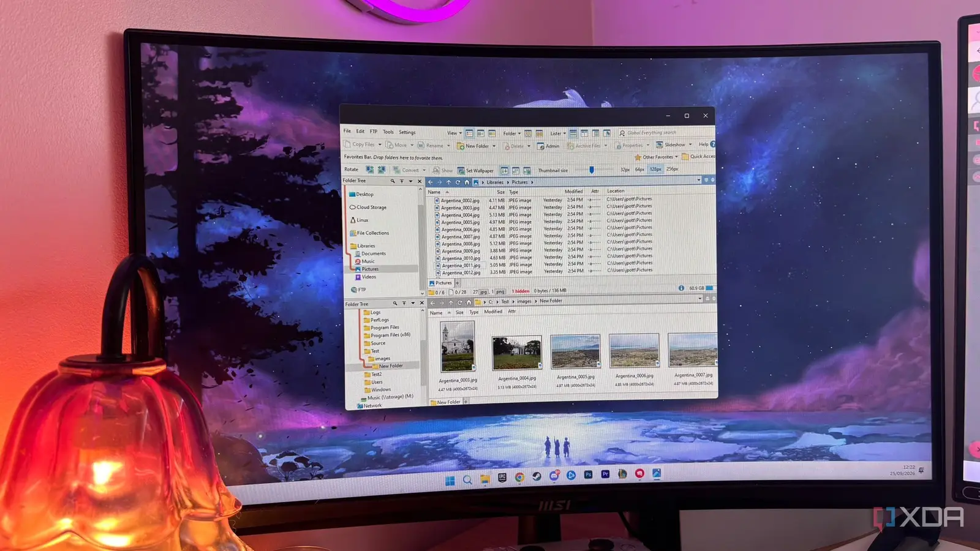Open Google Chrome from the taskbar
The height and width of the screenshot is (551, 980).
pos(519,477)
